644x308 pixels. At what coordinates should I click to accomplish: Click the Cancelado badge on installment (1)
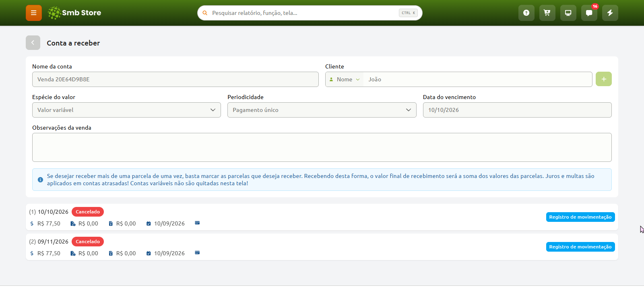click(88, 212)
